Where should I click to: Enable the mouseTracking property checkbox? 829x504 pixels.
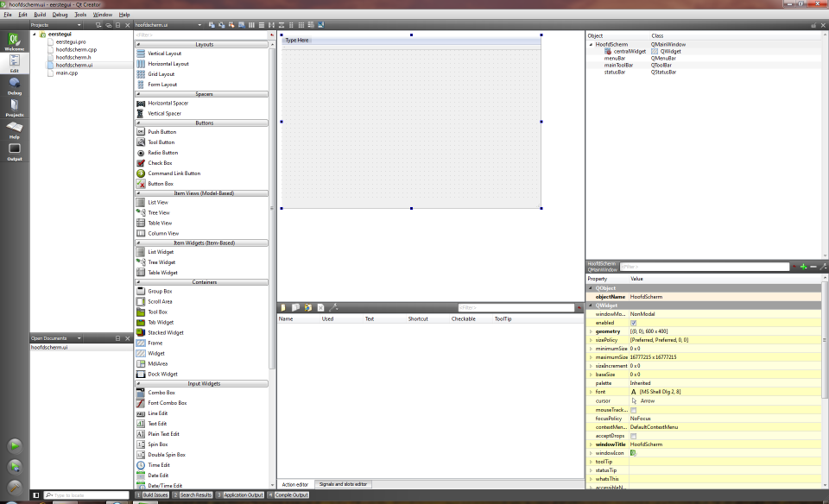pos(634,410)
